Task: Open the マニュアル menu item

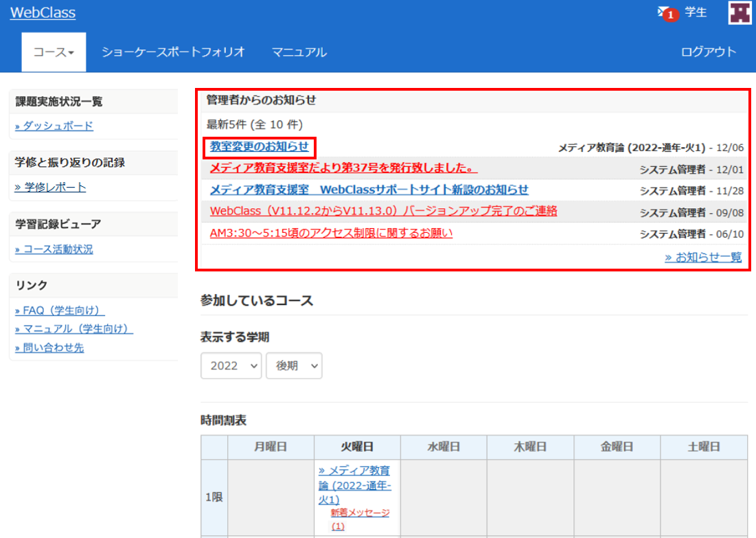Action: pos(299,52)
